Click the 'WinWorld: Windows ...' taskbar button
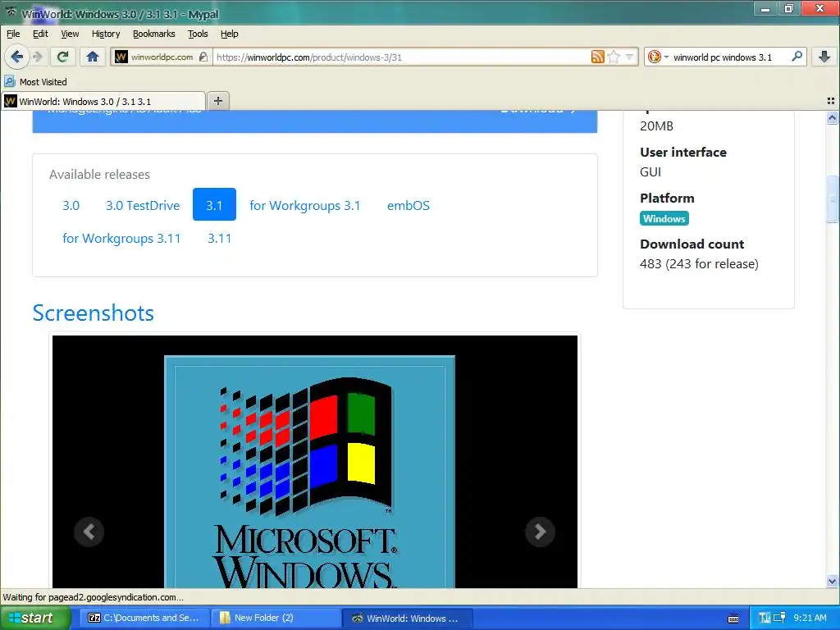This screenshot has width=840, height=630. [x=407, y=618]
